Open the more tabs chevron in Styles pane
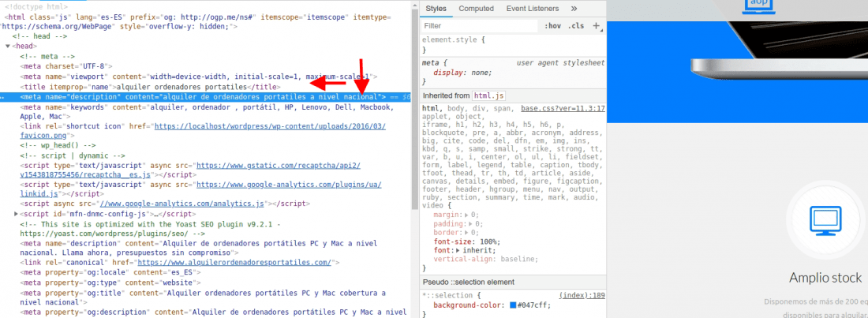 coord(574,9)
